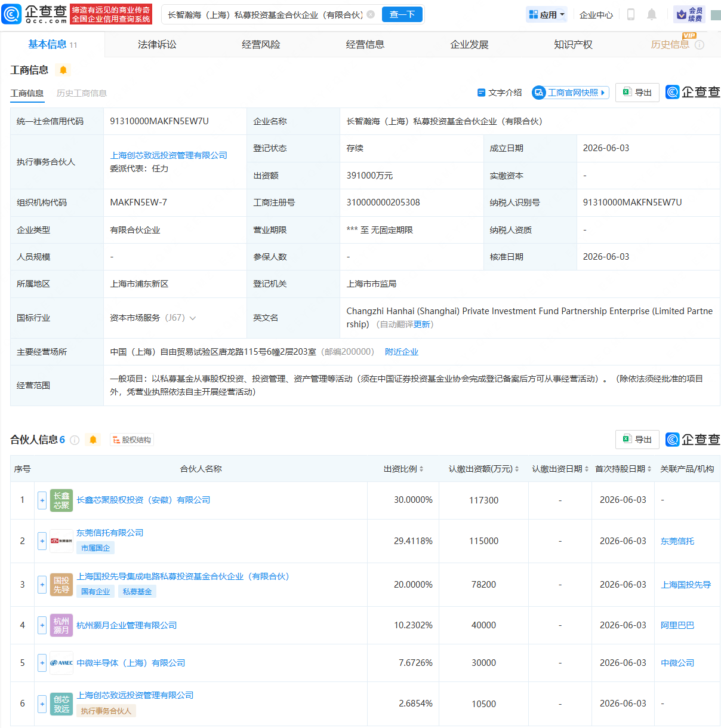Expand row 3 上海国投先导 plus icon

point(42,585)
